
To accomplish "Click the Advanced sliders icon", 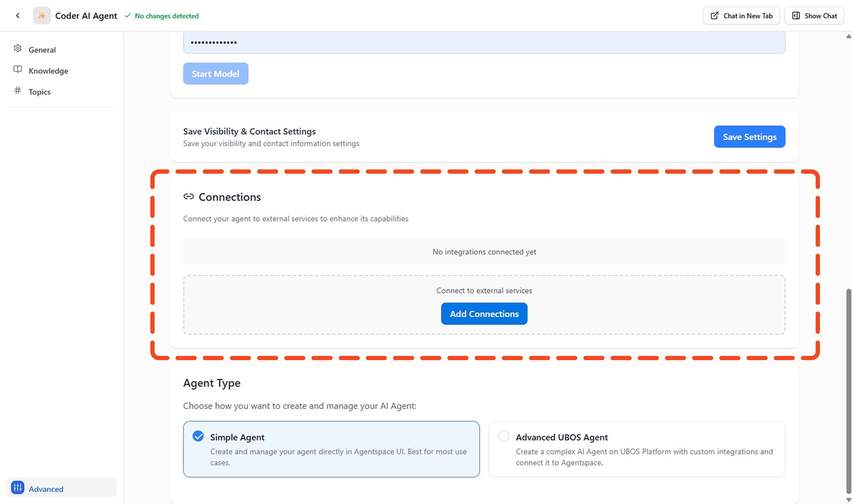I will [18, 488].
